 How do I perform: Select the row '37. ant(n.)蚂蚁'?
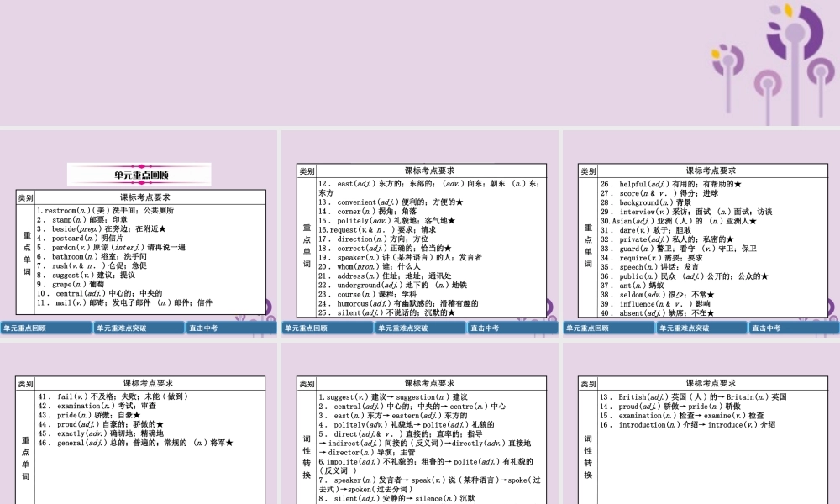pyautogui.click(x=633, y=286)
